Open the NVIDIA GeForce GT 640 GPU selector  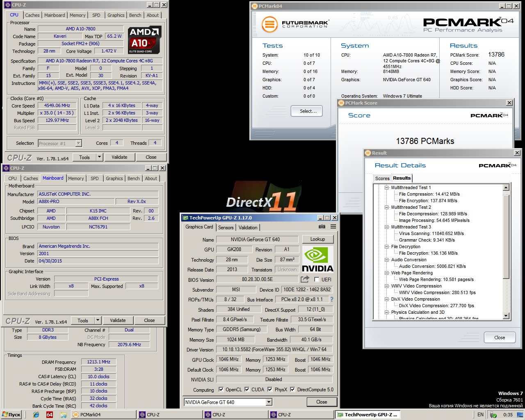(x=269, y=402)
